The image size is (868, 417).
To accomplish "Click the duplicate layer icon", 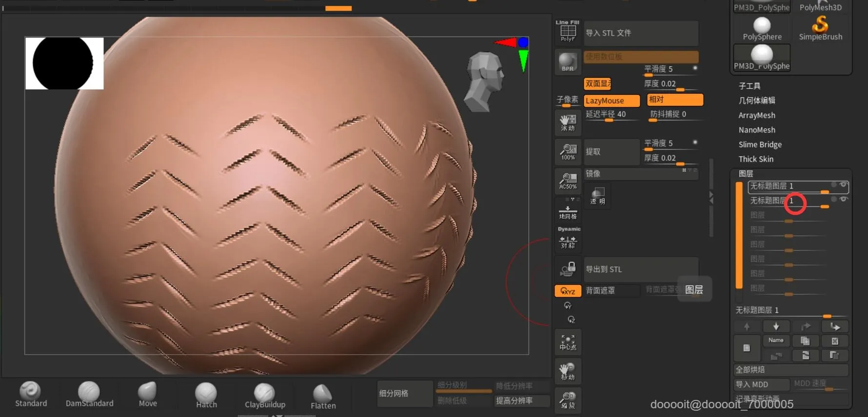I will click(805, 341).
